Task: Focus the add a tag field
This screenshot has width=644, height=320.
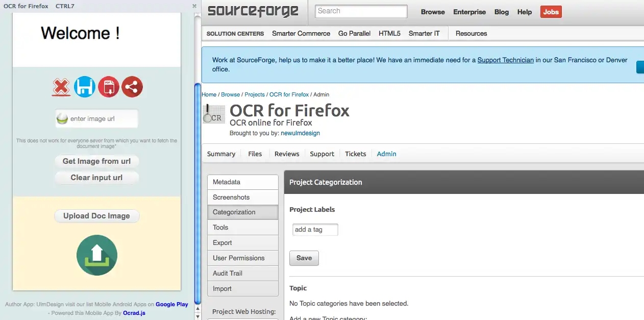Action: [x=315, y=230]
